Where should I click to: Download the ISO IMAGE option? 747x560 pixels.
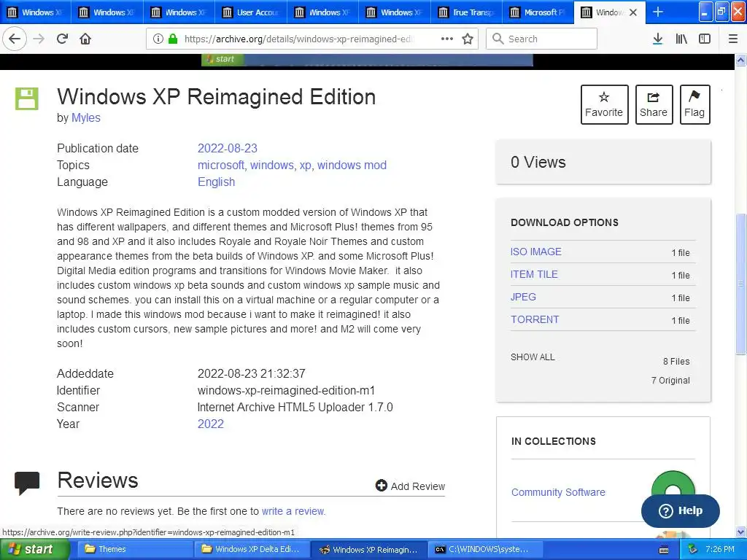pyautogui.click(x=536, y=252)
